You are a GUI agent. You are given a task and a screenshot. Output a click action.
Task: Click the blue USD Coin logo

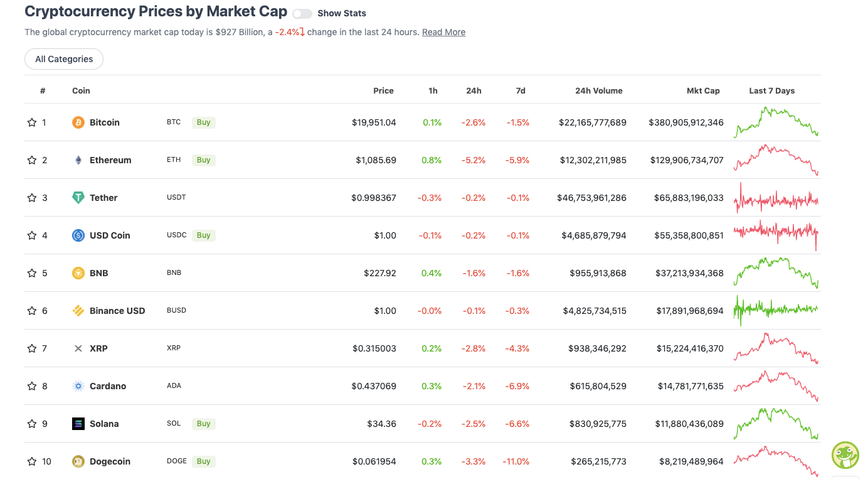[78, 235]
